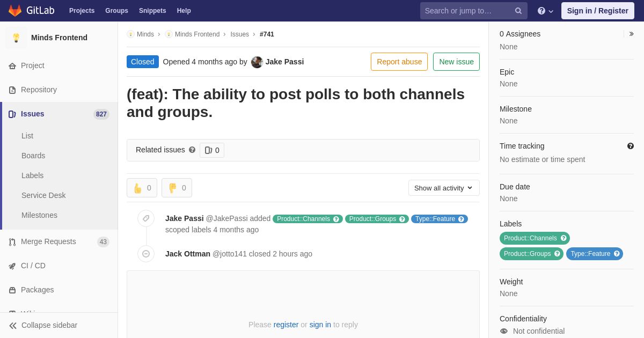Open the Boards submenu item

33,156
